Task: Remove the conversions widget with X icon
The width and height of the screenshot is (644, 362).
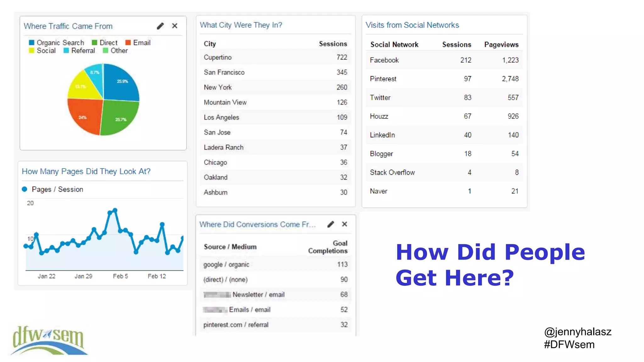Action: point(345,224)
